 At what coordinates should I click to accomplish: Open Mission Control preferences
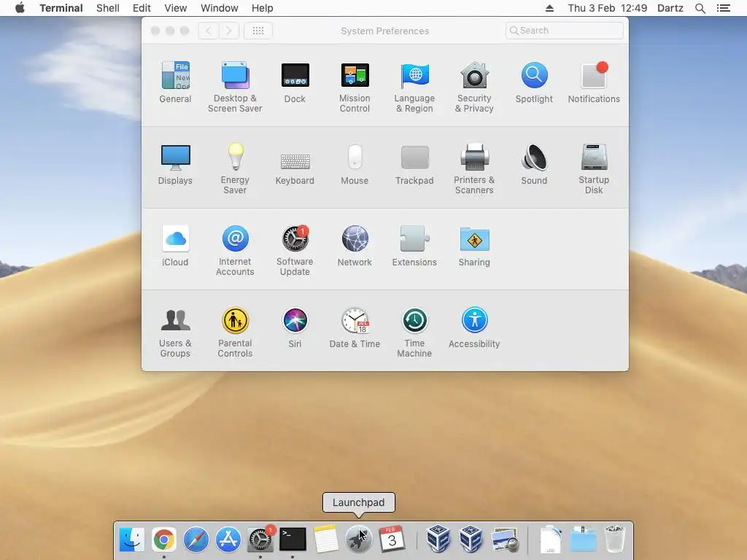tap(355, 87)
